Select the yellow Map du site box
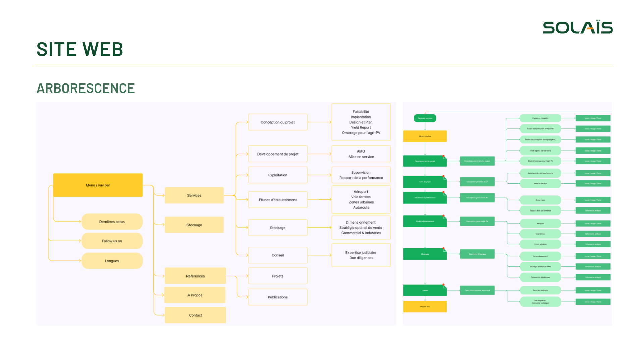This screenshot has width=644, height=362. click(x=425, y=306)
